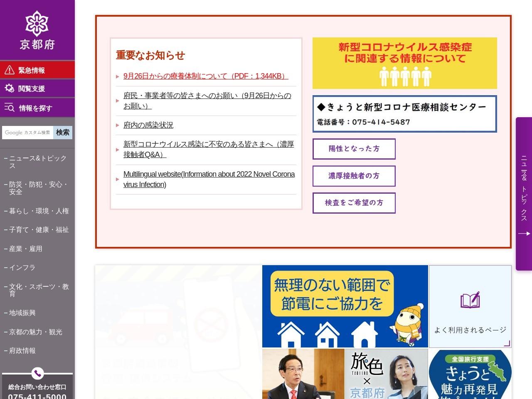Click the search-list icon beside 情報を探す
This screenshot has width=532, height=399.
click(10, 108)
